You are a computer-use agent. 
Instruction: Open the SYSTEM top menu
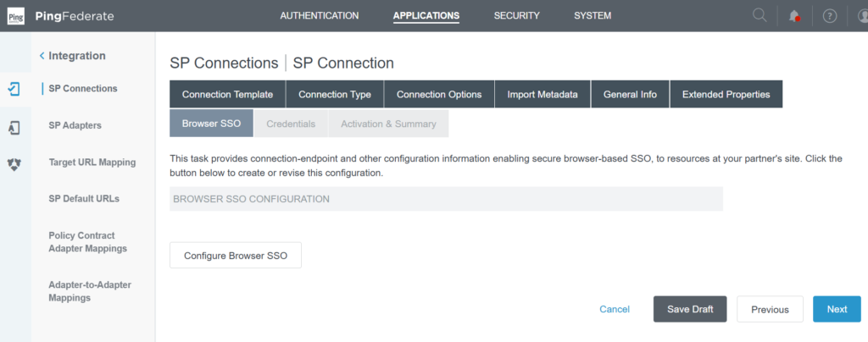(x=593, y=15)
